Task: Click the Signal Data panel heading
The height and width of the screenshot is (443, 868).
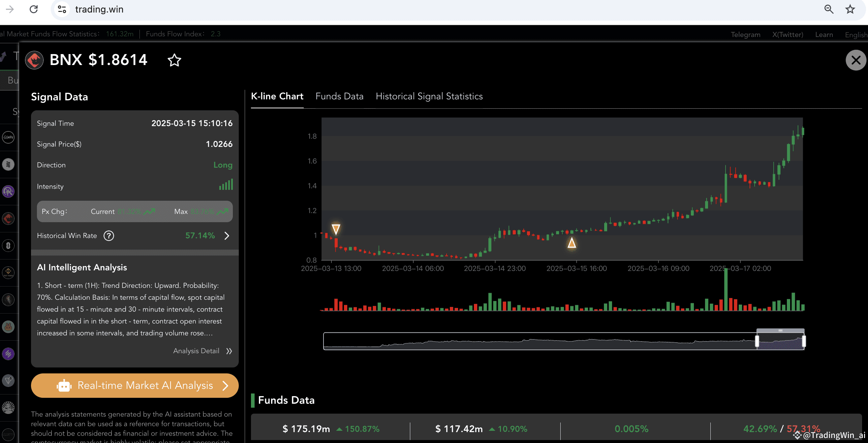Action: point(59,97)
